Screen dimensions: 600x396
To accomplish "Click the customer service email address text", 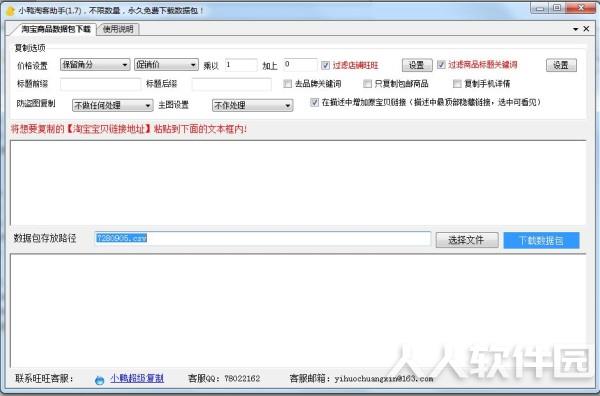I will pos(384,379).
